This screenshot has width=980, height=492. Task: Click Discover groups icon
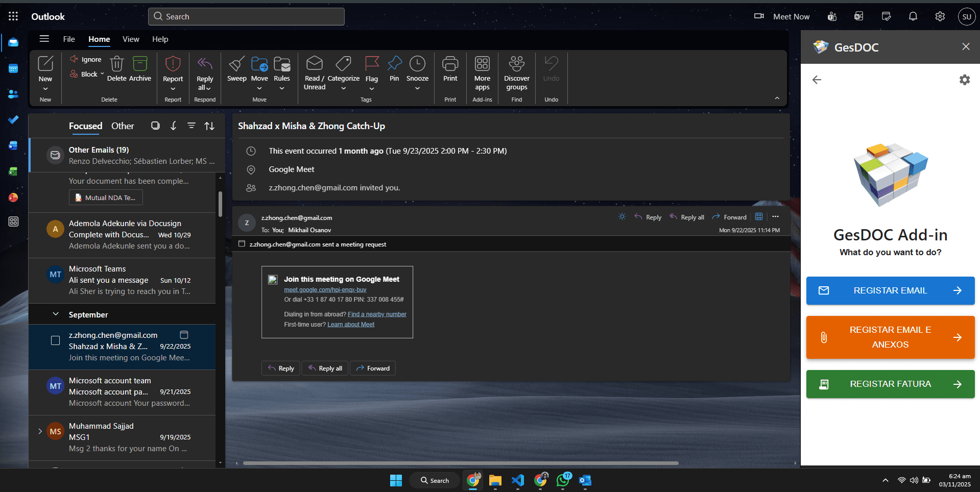(x=516, y=63)
